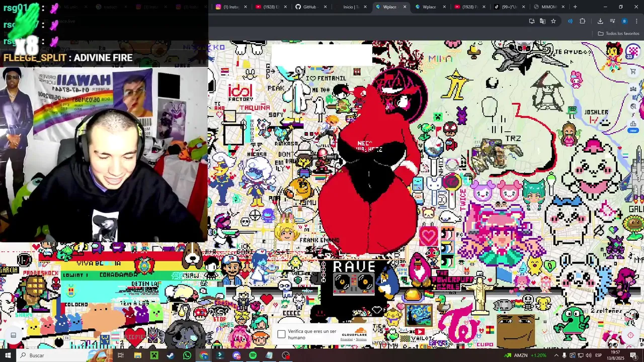The height and width of the screenshot is (362, 644).
Task: Click the Wplace locate button in bottom-right corner
Action: (630, 335)
